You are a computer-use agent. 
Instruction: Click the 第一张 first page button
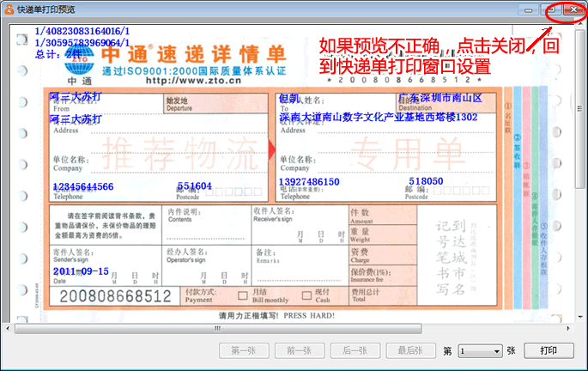[244, 350]
